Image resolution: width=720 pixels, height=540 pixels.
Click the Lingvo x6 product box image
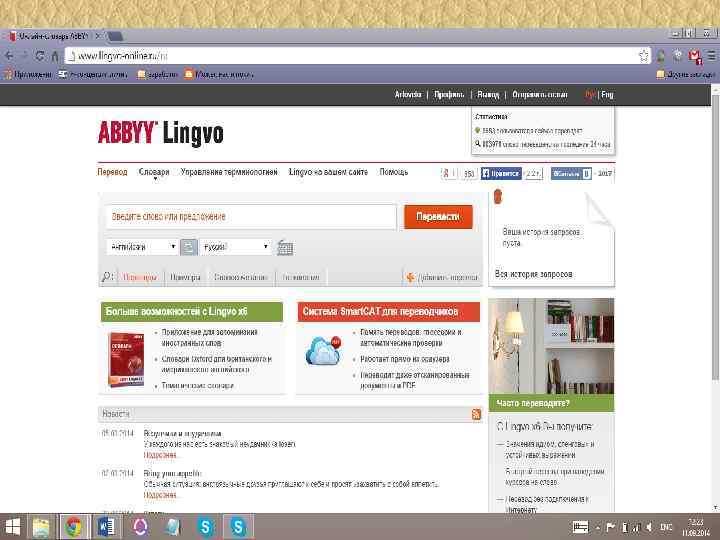click(x=126, y=360)
